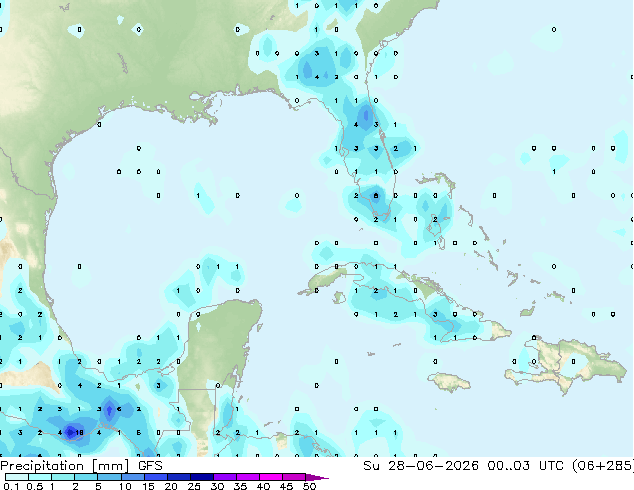Click the island of Hispaniola

(566, 367)
